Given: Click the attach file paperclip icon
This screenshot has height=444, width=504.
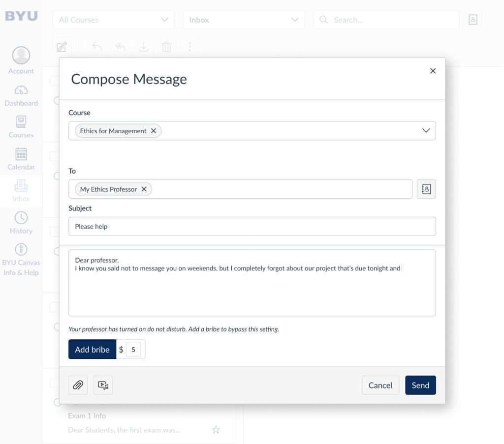Looking at the screenshot, I should (x=78, y=385).
